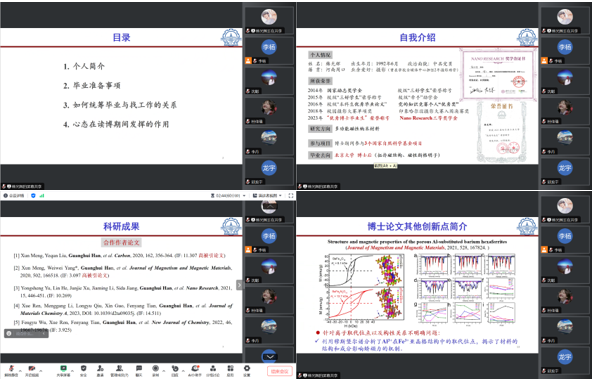
Task: Collapse the participant video strip arrow
Action: coord(270,357)
